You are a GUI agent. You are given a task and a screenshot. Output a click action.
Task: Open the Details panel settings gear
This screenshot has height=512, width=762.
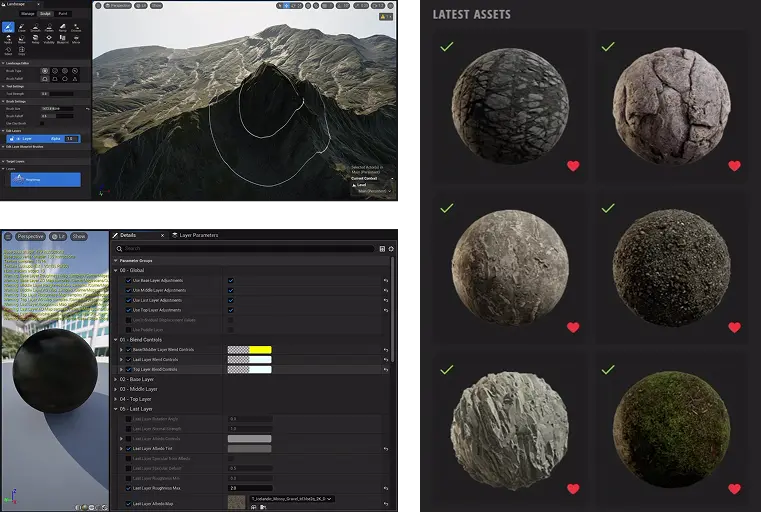[x=391, y=248]
